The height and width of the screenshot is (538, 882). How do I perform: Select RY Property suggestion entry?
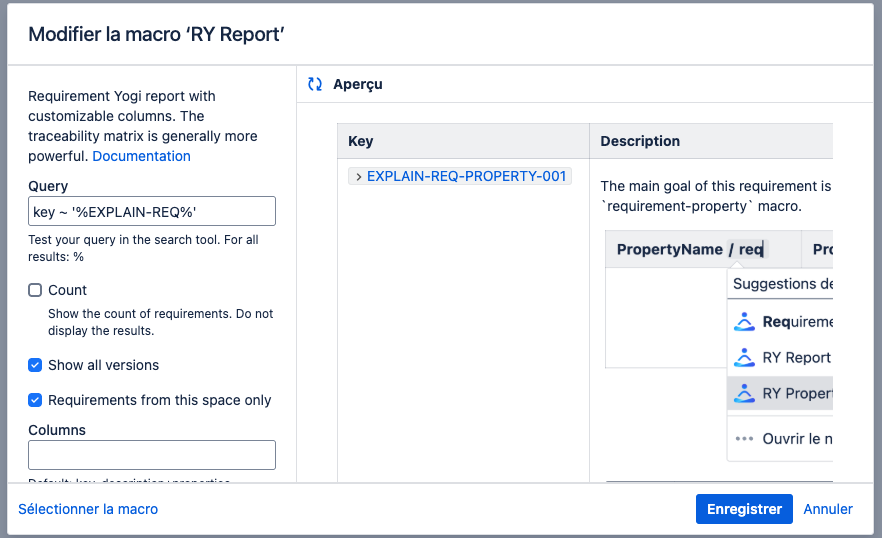coord(796,393)
